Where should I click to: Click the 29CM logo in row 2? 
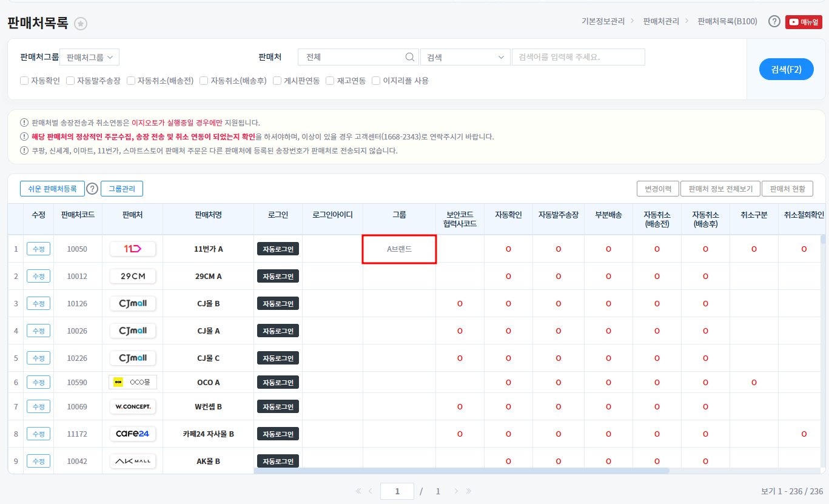click(x=133, y=276)
